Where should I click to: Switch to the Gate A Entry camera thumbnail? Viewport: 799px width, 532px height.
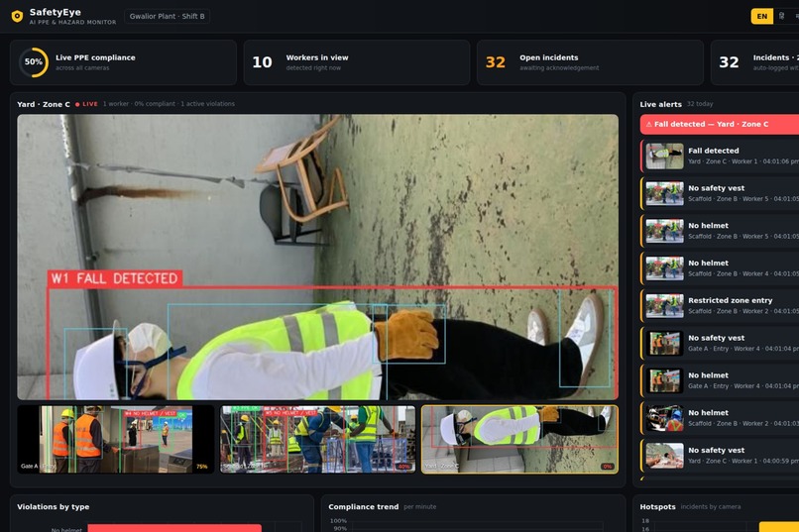pos(116,439)
